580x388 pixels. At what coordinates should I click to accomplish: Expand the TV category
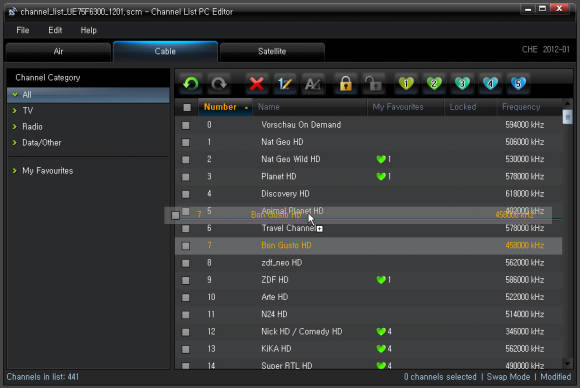coord(15,111)
